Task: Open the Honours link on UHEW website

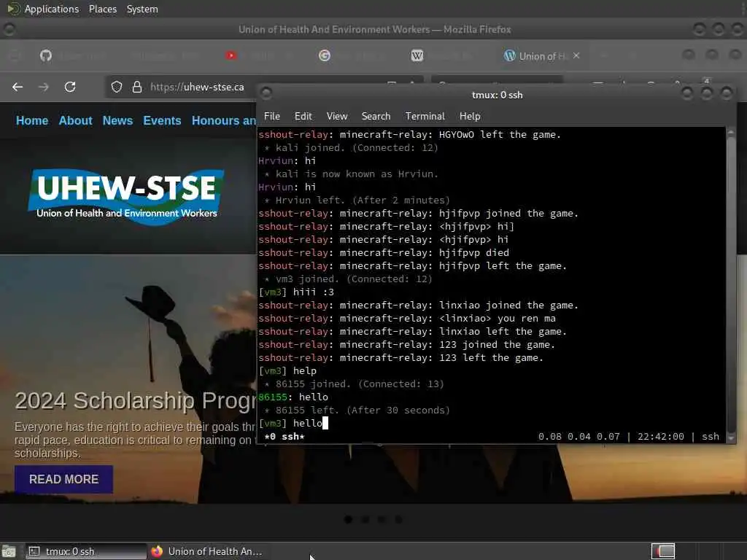Action: (x=224, y=120)
